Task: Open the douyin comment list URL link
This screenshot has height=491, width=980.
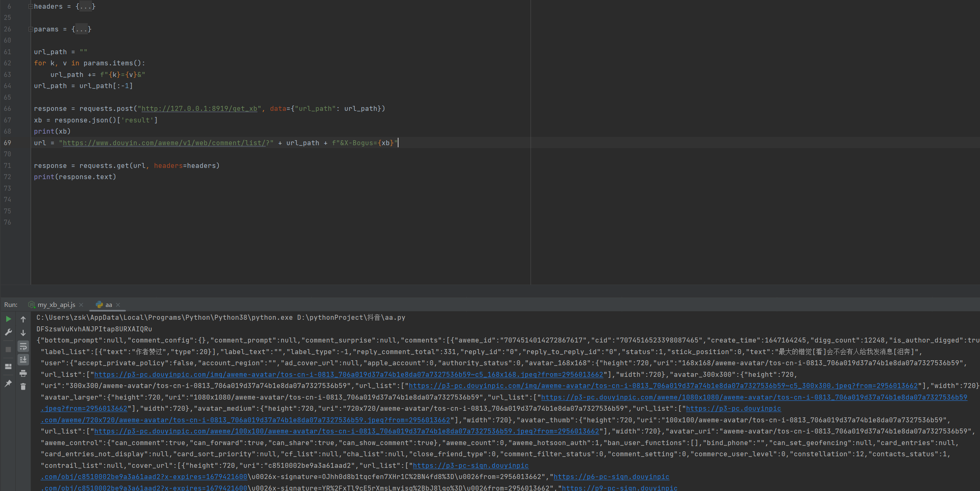Action: [164, 143]
